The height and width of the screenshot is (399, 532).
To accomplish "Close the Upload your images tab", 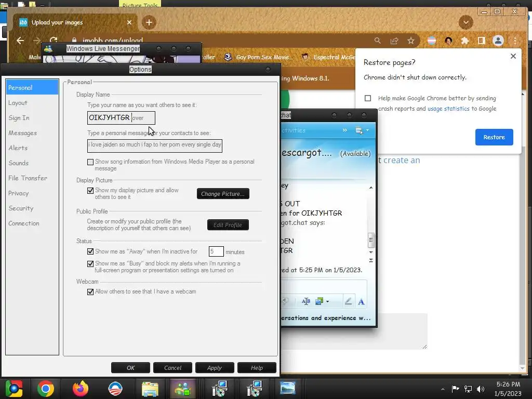I will click(x=129, y=22).
